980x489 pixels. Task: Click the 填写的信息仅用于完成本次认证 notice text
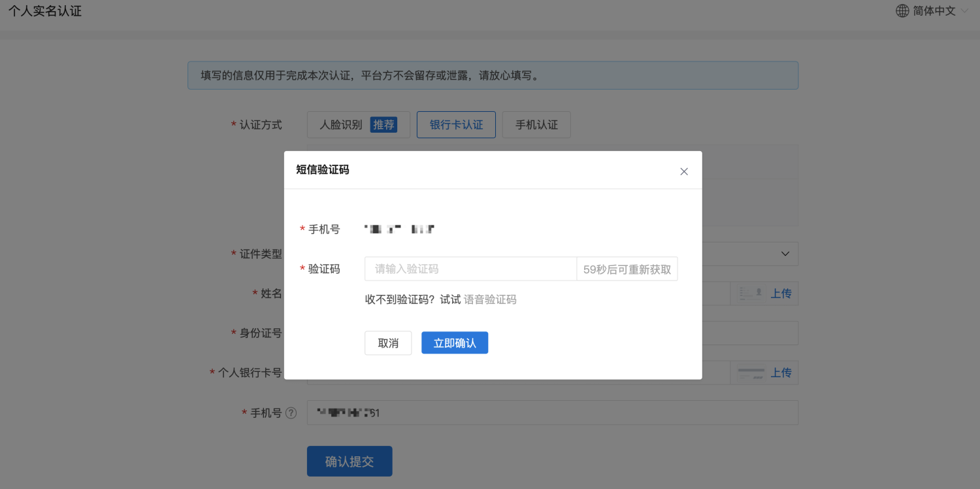(x=371, y=75)
